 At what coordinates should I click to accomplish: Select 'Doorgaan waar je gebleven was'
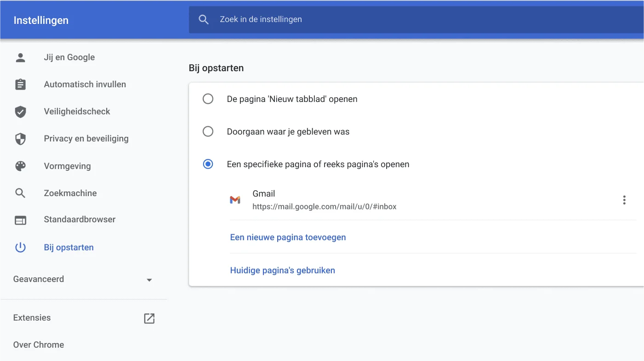tap(208, 131)
